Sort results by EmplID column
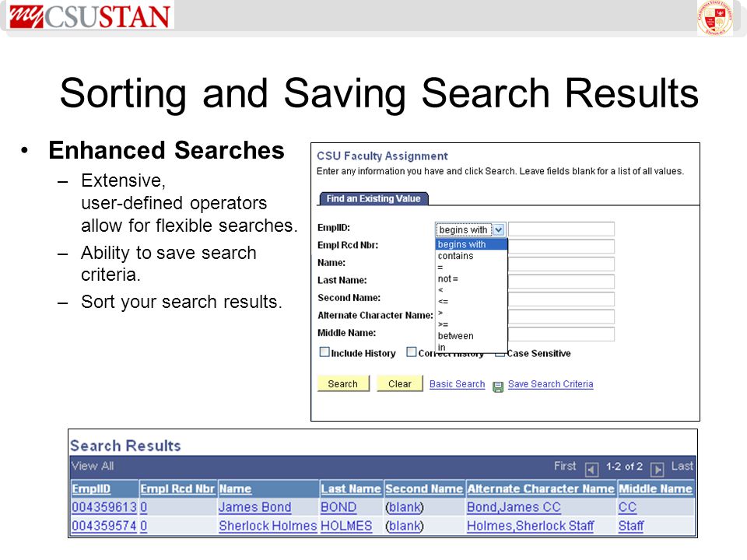Viewport: 747px width, 560px height. (x=91, y=488)
